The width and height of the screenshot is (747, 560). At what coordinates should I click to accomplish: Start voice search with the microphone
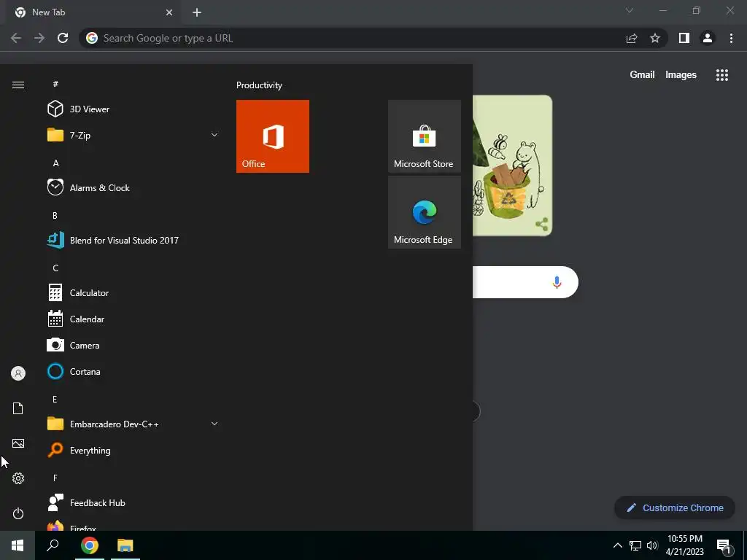click(557, 282)
